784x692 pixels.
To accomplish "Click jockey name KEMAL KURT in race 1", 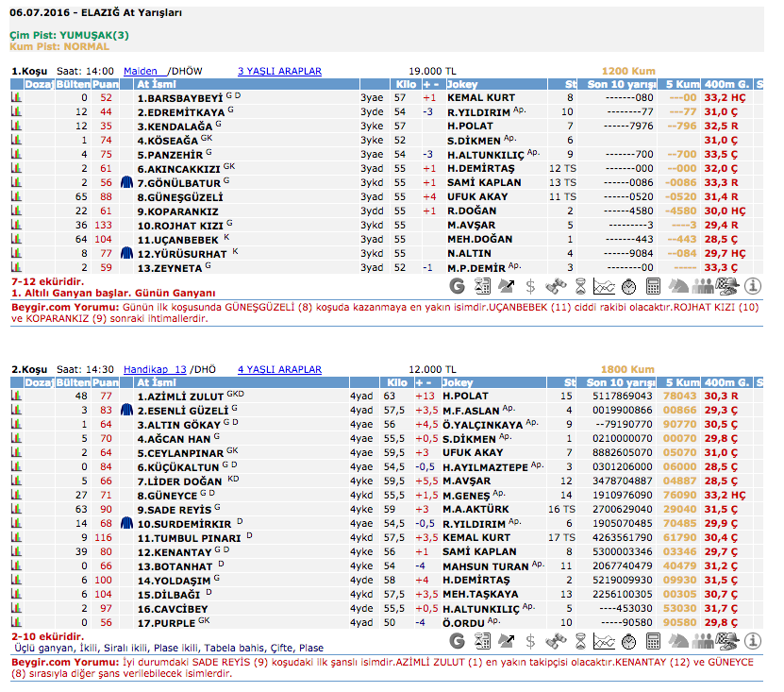I will (x=481, y=98).
